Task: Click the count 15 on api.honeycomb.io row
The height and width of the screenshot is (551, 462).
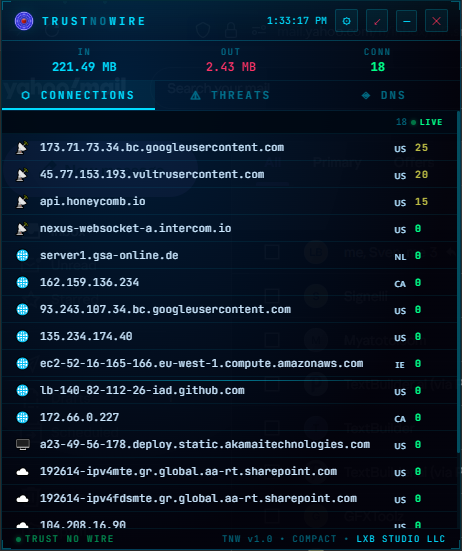Action: (421, 202)
